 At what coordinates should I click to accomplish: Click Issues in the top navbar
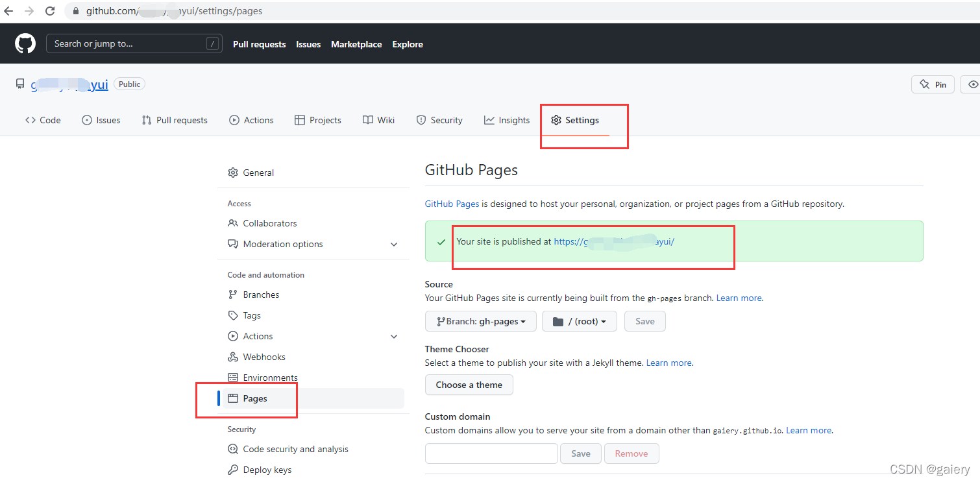click(x=308, y=44)
